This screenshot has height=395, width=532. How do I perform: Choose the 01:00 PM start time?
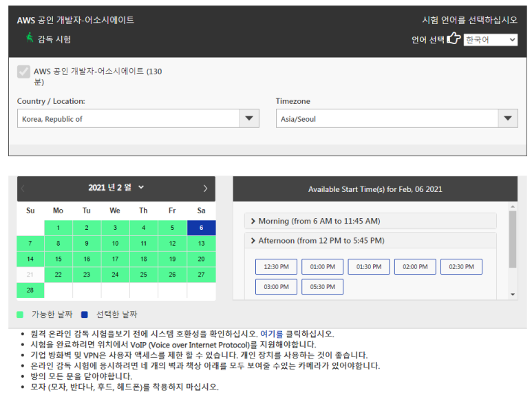point(322,267)
